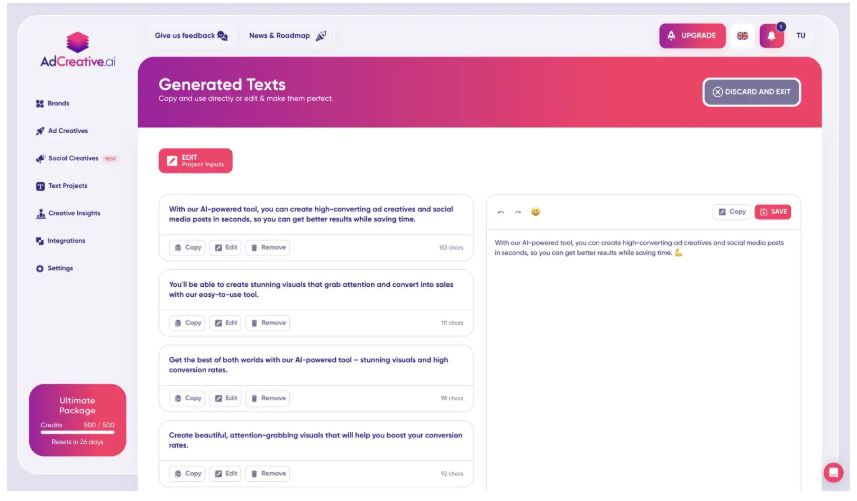Click EDIT Project Inputs button
This screenshot has width=857, height=501.
tap(196, 161)
